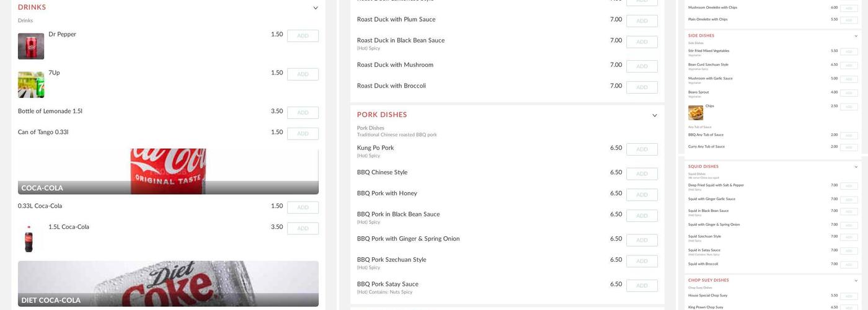Click the 7Up bottle thumbnail
The image size is (868, 310).
click(x=31, y=85)
